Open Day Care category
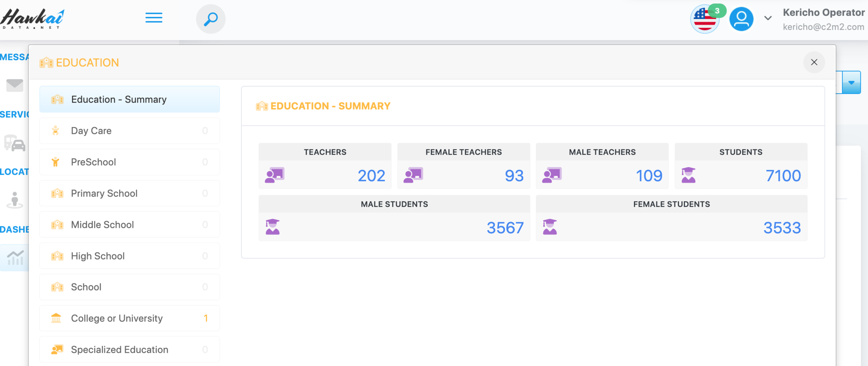Screen dimensions: 868x366 [129, 131]
